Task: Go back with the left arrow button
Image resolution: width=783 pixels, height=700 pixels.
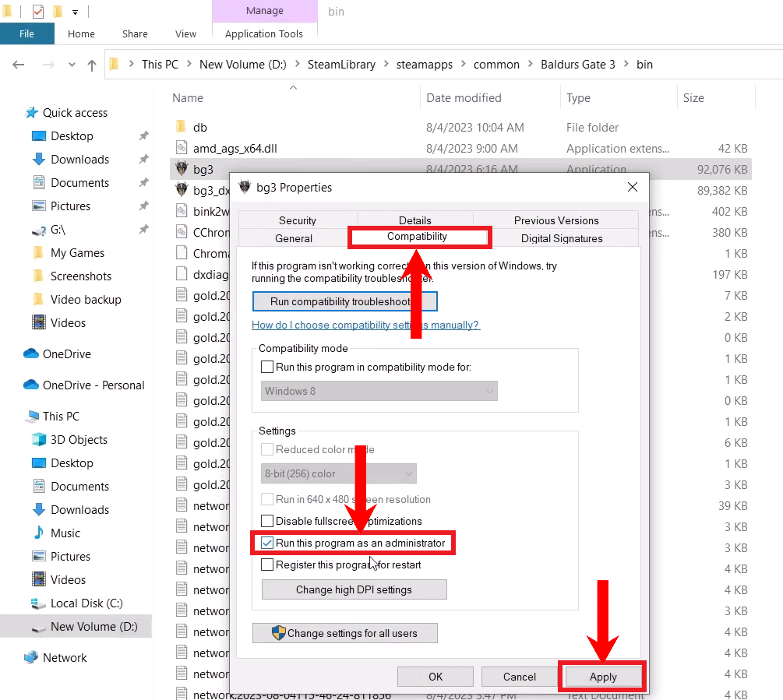Action: click(19, 65)
